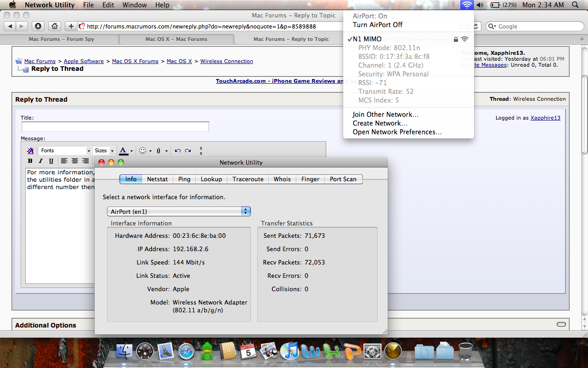Click the Network Utility radar Dock icon

[x=393, y=352]
